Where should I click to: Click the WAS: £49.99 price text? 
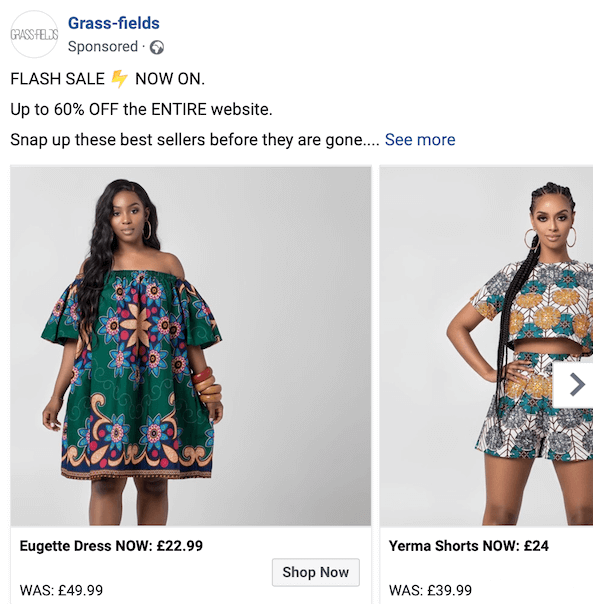61,590
